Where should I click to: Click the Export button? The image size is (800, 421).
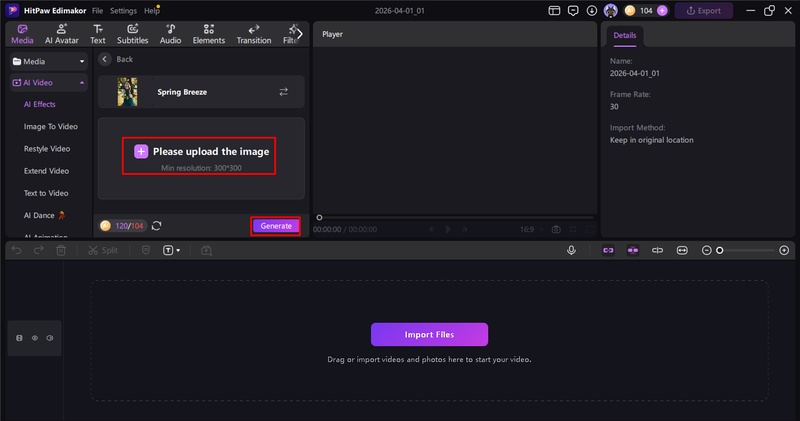[x=704, y=11]
